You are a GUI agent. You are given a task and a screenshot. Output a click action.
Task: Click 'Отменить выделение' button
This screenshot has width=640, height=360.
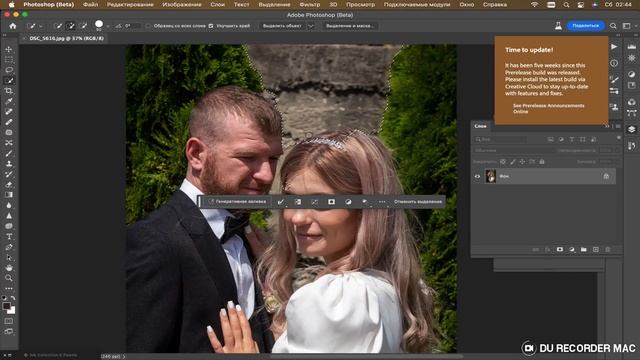418,202
